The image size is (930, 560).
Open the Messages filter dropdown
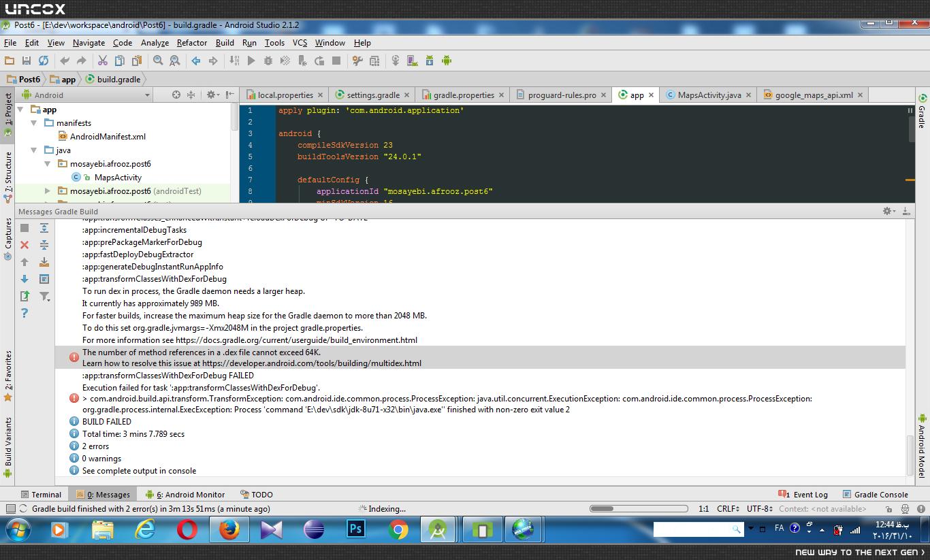pos(44,296)
